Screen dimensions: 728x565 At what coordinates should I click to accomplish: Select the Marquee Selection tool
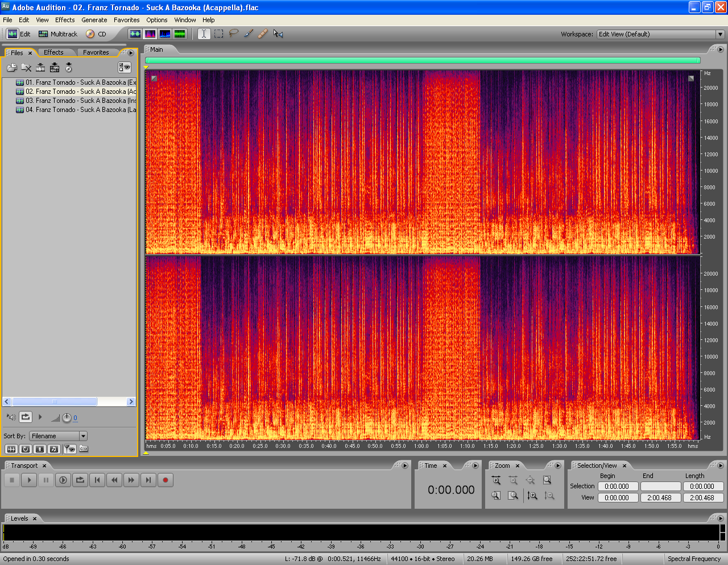pyautogui.click(x=219, y=34)
